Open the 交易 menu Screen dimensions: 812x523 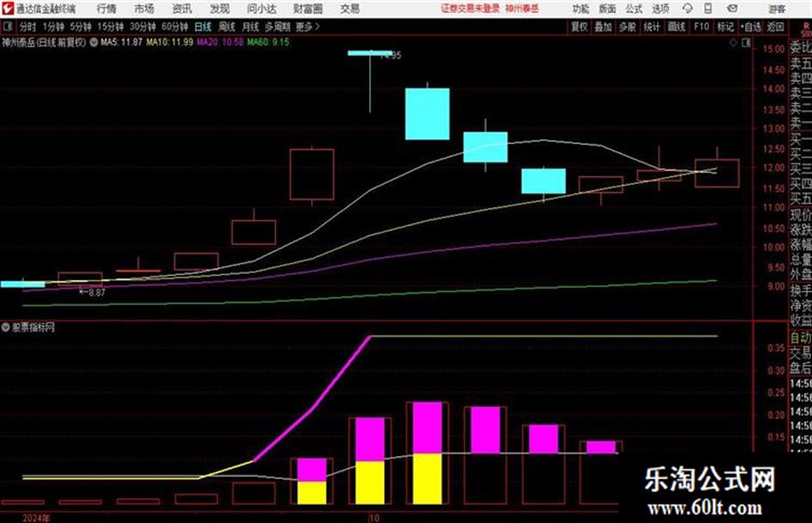(x=350, y=9)
